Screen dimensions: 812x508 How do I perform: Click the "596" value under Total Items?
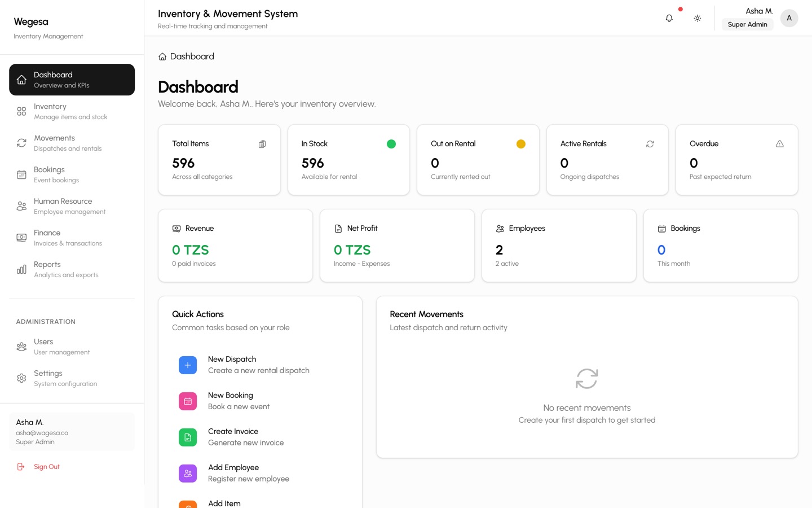(183, 163)
